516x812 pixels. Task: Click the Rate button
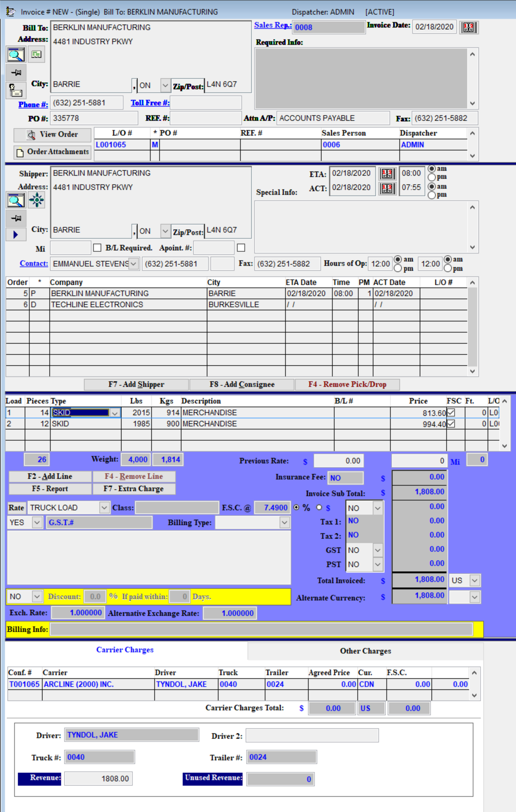pos(16,508)
